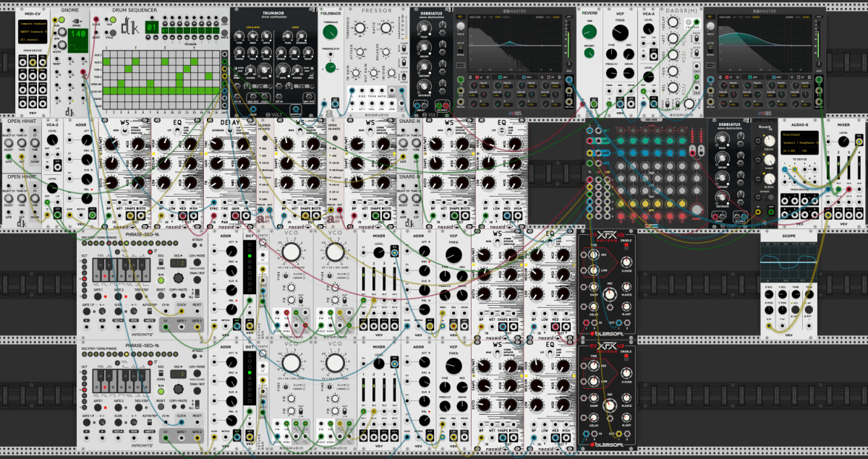Flip the SEQ/SONG switch on PHRASE-SEQ-16
This screenshot has height=459, width=868.
[x=161, y=262]
